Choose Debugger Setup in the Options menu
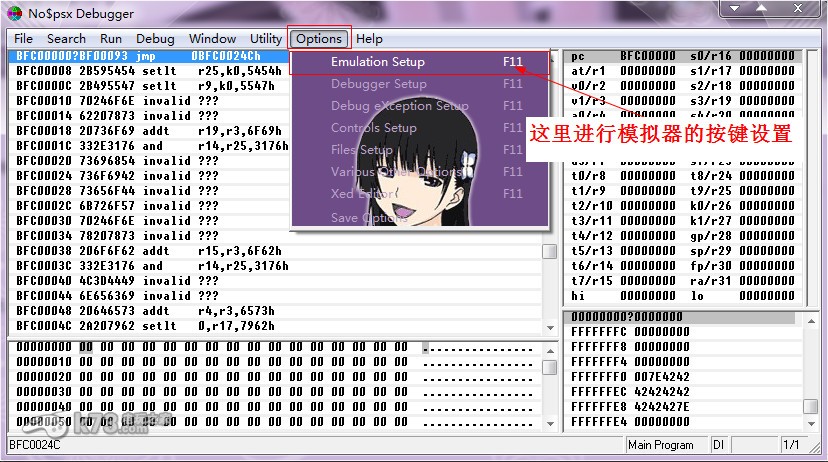 click(378, 84)
